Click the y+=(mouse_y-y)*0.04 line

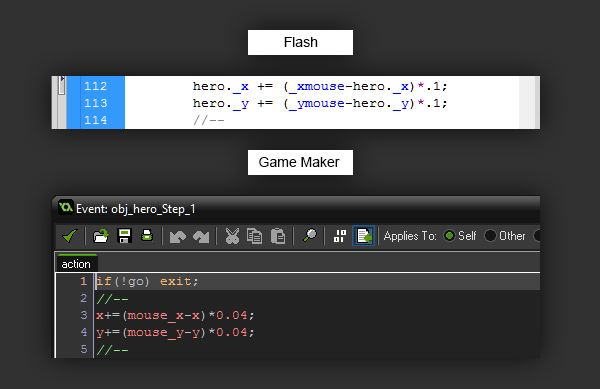pos(175,332)
